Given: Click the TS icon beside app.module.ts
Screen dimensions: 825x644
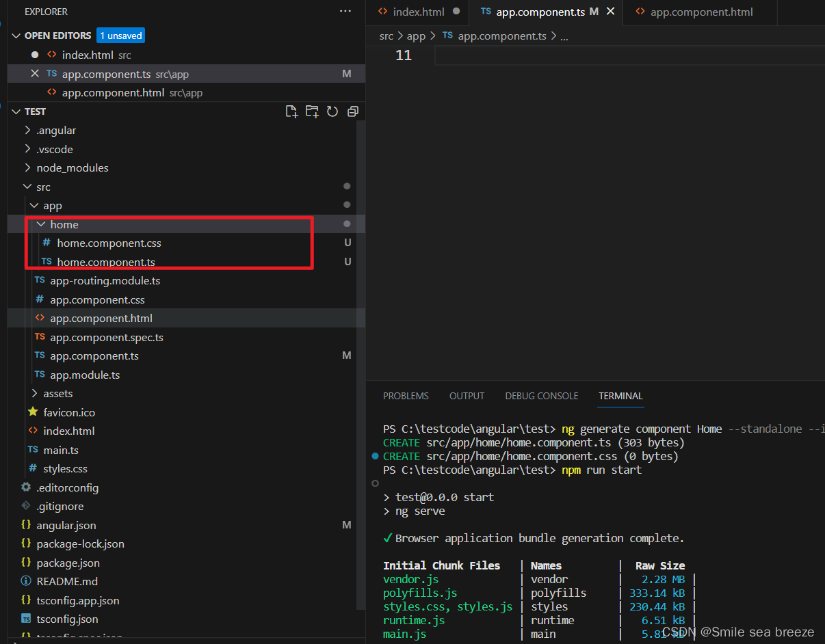Looking at the screenshot, I should (40, 375).
